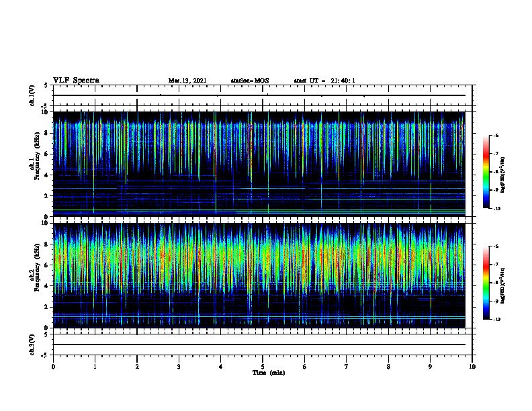Click the ch.1 spectrogram color scale bar
This screenshot has width=532, height=411.
tap(486, 172)
